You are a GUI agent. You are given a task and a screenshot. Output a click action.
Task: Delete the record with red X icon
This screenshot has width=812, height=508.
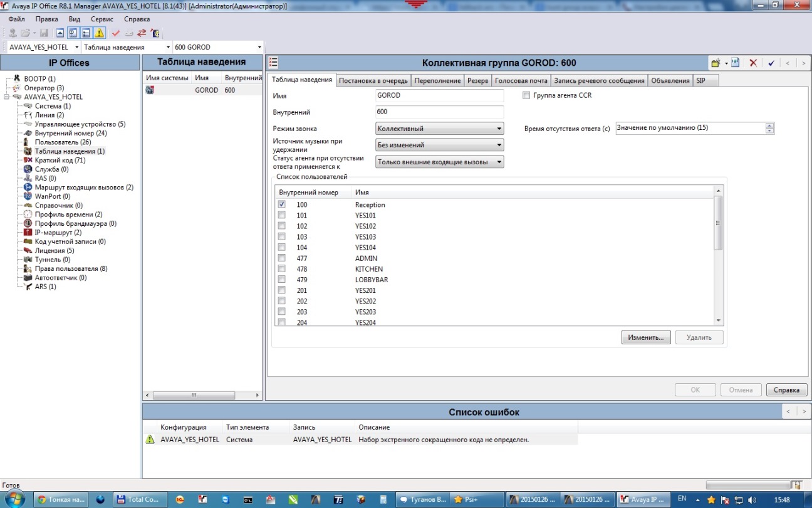point(754,63)
